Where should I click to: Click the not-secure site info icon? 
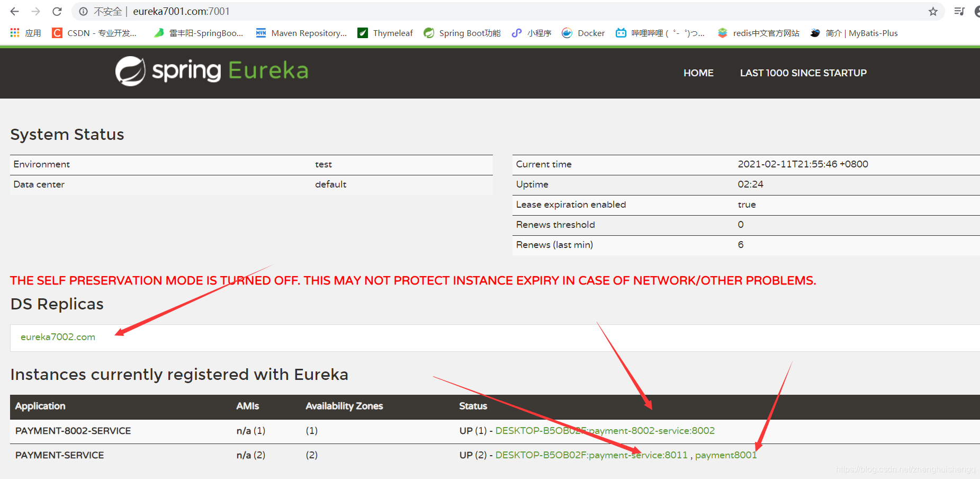tap(84, 11)
